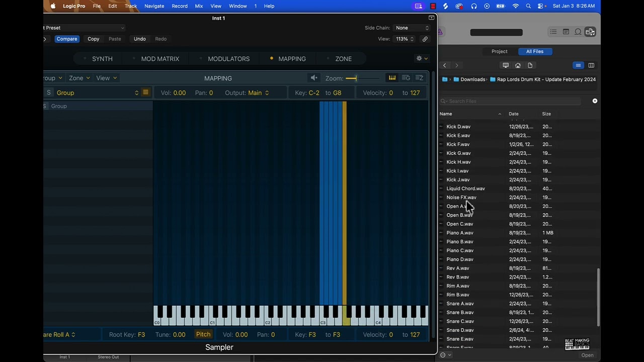Jump to Computer location in file browser

506,65
